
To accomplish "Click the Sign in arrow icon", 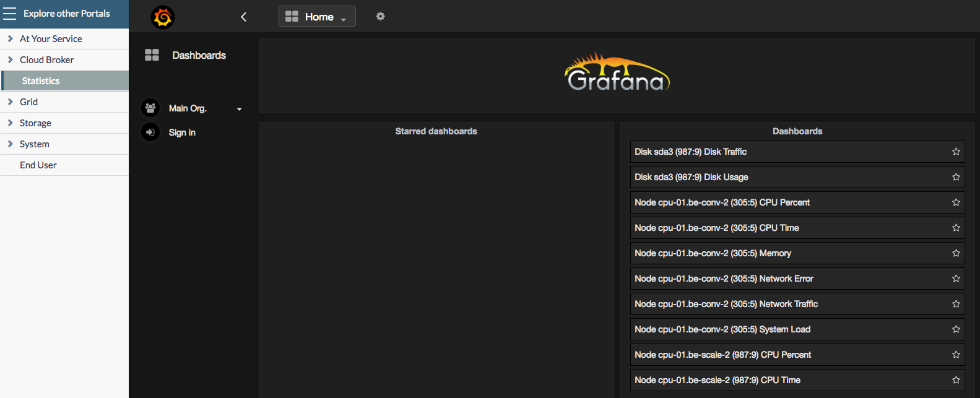I will point(150,132).
